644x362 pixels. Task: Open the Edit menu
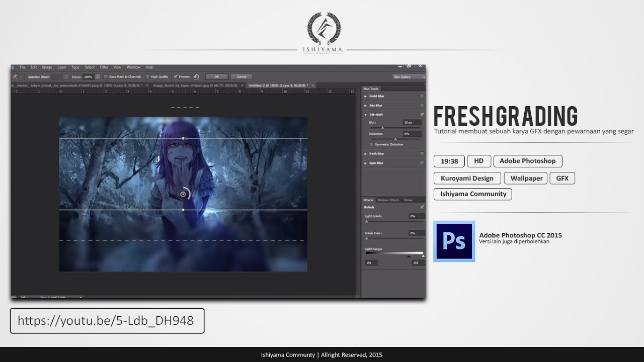[x=34, y=67]
